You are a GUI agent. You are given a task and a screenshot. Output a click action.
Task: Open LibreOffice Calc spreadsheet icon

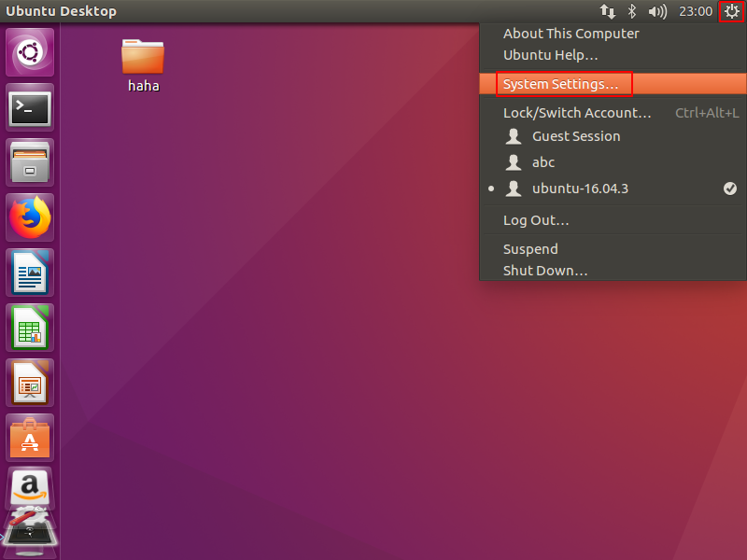click(30, 328)
